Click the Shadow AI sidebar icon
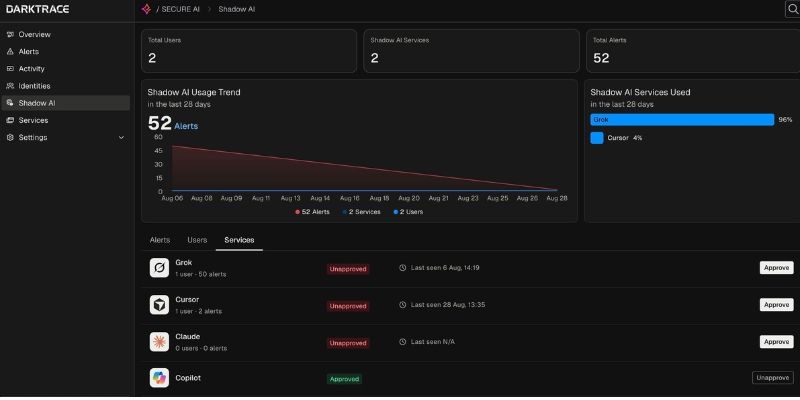 (x=10, y=103)
